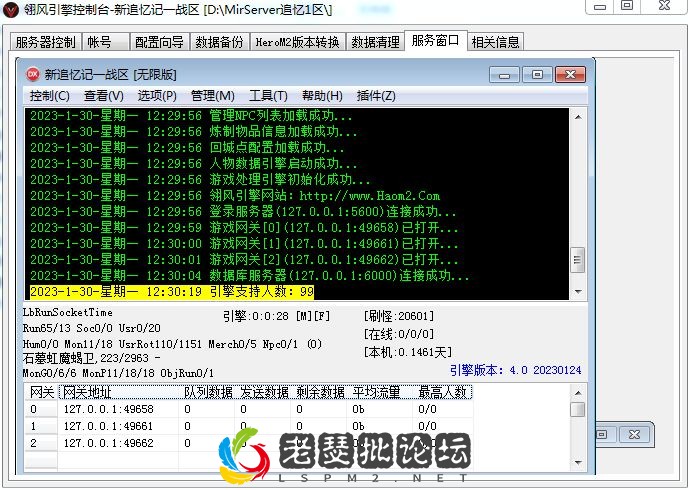Click log scrollbar down arrow

(x=578, y=292)
